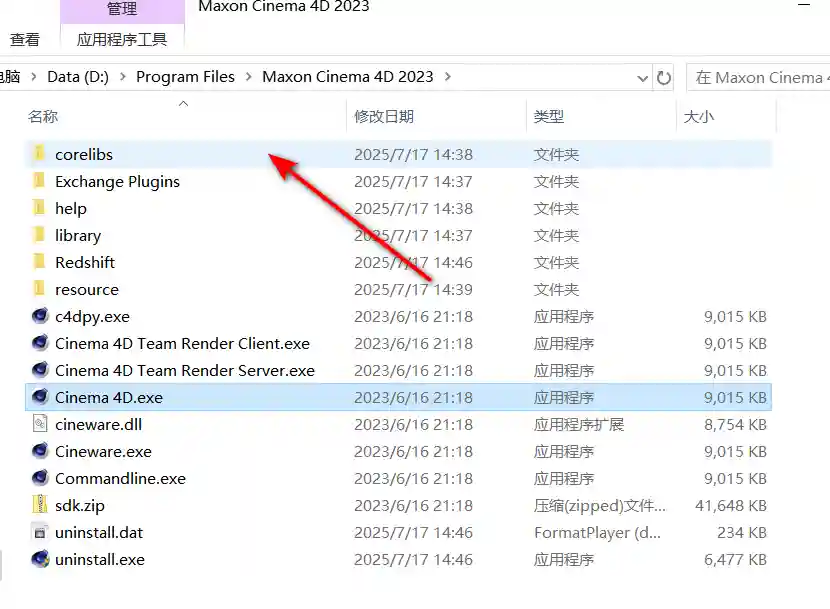Expand chevron after Data (D:) breadcrumb
830x609 pixels.
tap(123, 77)
